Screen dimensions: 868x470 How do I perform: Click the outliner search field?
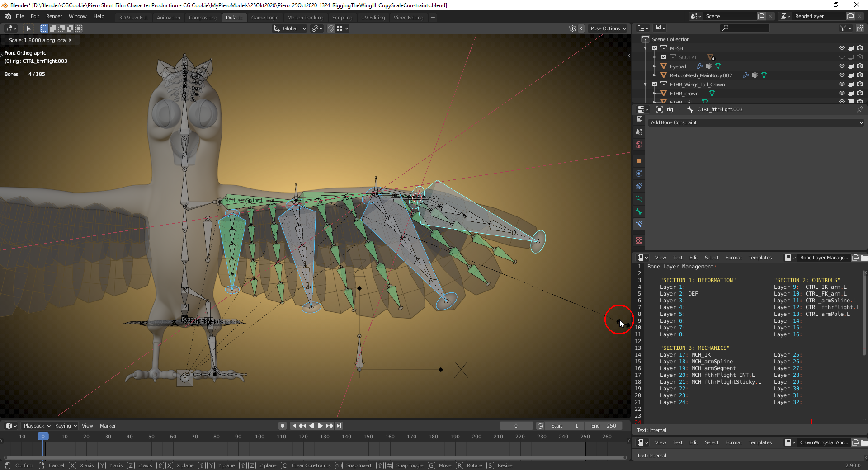point(744,28)
